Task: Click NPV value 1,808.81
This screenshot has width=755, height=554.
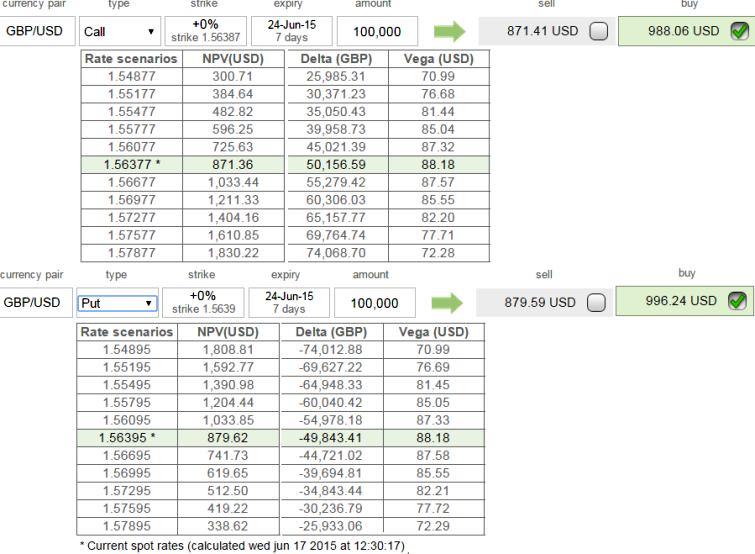Action: pyautogui.click(x=228, y=350)
